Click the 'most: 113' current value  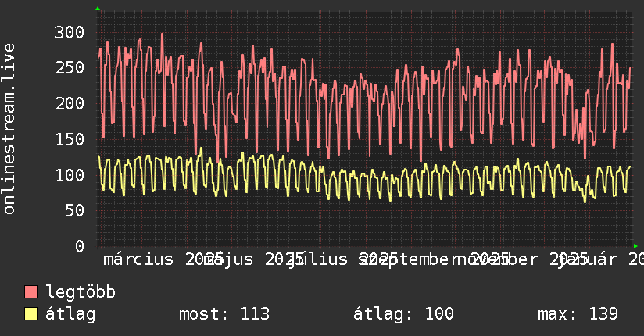click(x=224, y=314)
